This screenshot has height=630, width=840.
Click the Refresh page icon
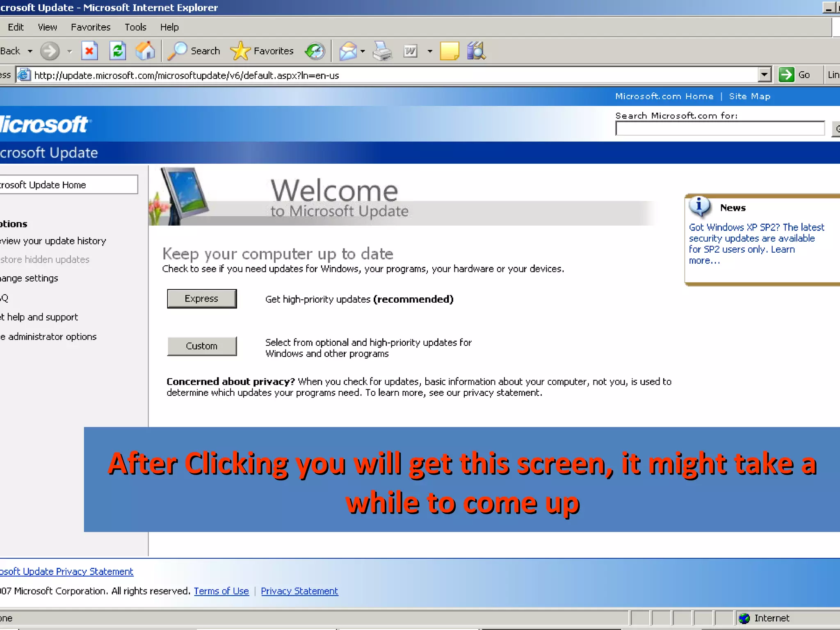pyautogui.click(x=118, y=51)
